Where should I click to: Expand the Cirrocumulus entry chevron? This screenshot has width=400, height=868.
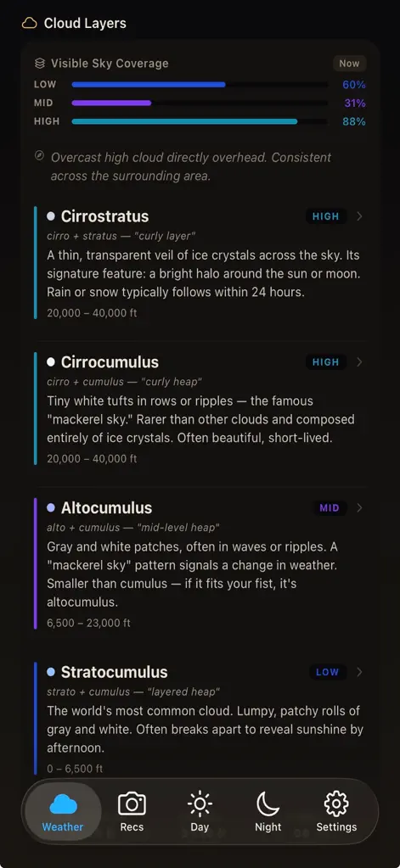[x=359, y=362]
